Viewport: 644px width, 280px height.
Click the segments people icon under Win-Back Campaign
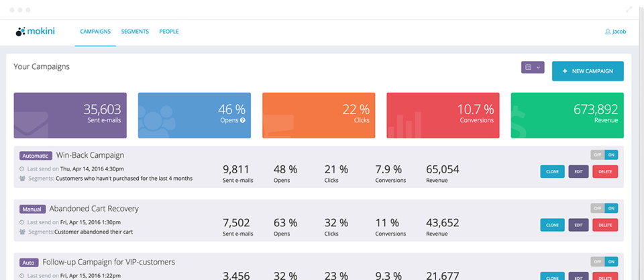22,179
